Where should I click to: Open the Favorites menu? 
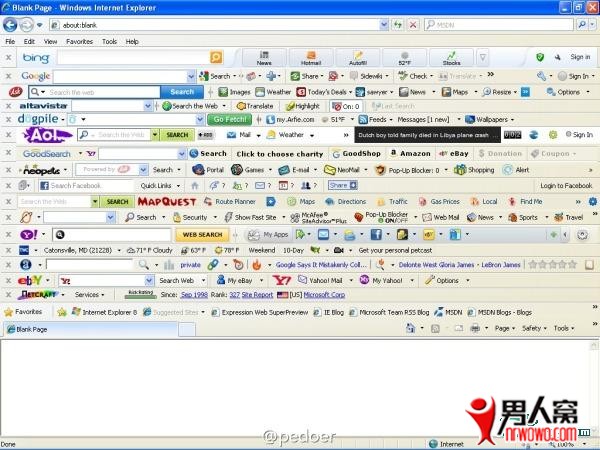79,41
